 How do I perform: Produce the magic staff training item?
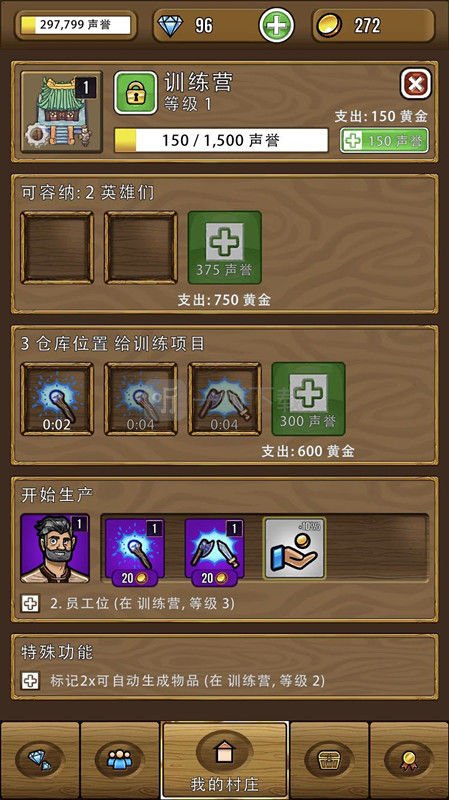135,552
